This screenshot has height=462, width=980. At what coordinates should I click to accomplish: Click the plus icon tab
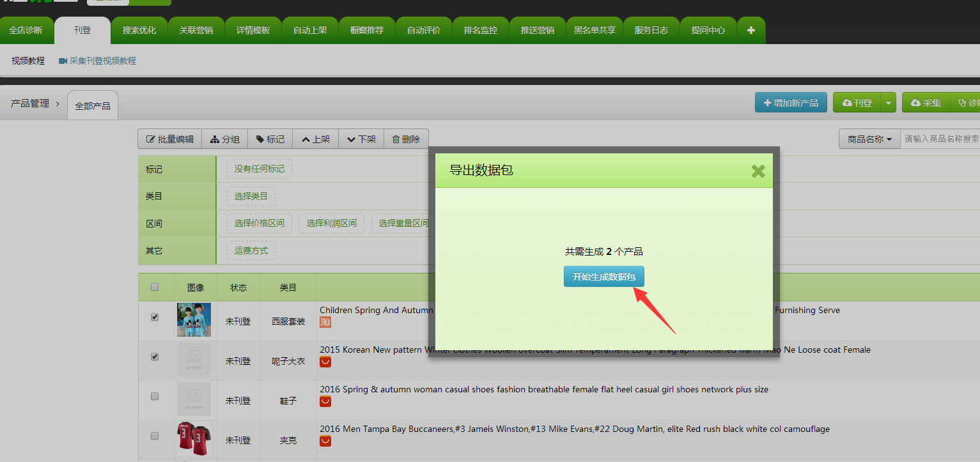pos(751,30)
